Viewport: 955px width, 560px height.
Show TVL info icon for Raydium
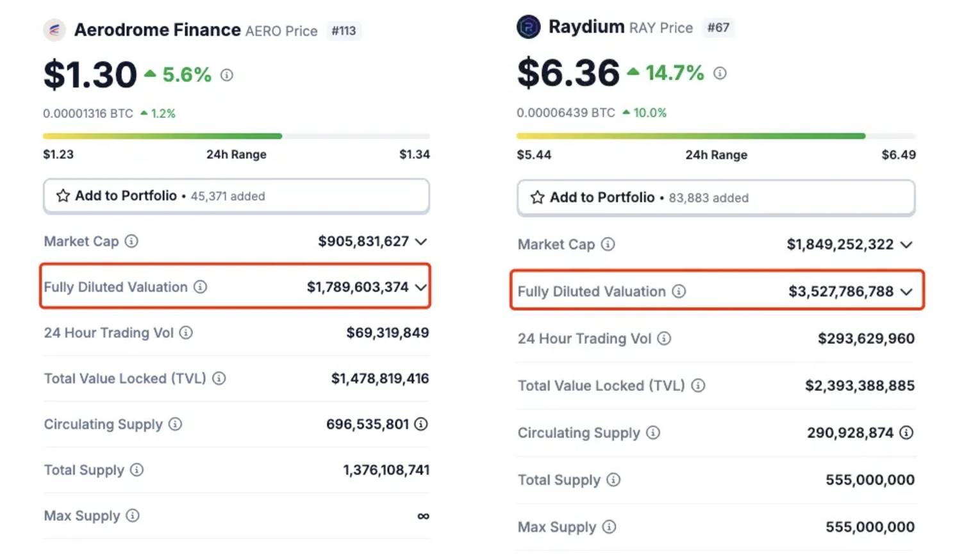[698, 385]
